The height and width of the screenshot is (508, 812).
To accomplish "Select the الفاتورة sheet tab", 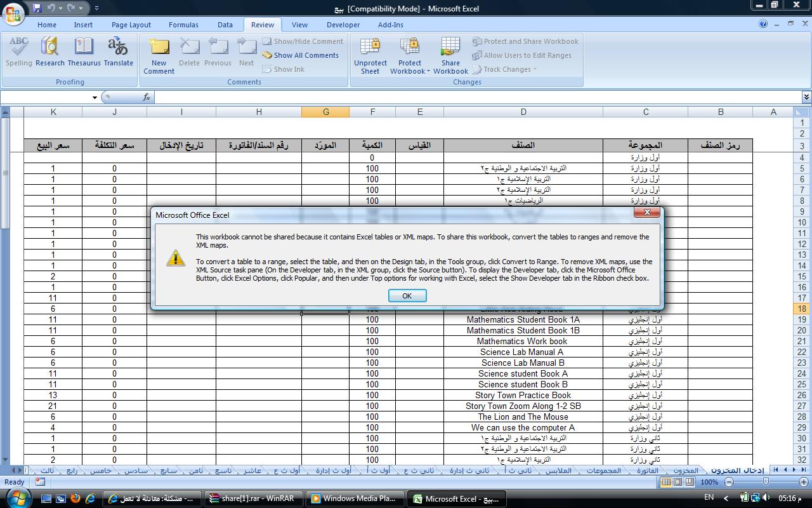I will coord(648,471).
